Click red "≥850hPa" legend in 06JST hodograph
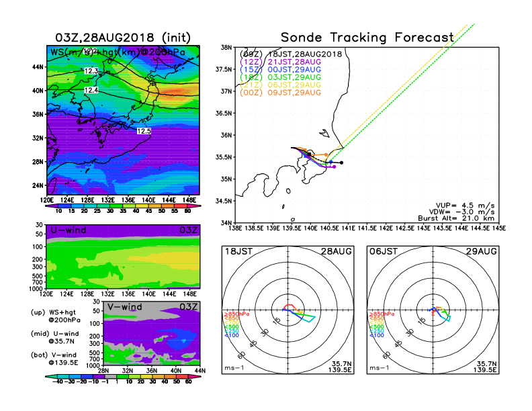The image size is (532, 411). 382,314
